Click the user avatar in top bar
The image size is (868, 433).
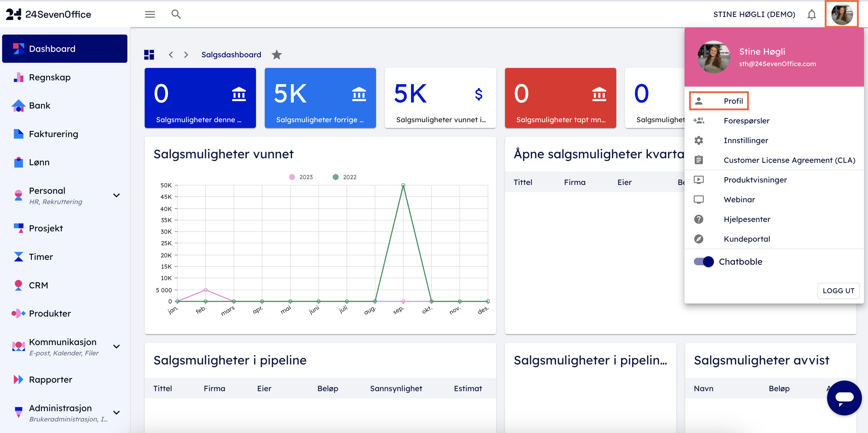pyautogui.click(x=841, y=14)
